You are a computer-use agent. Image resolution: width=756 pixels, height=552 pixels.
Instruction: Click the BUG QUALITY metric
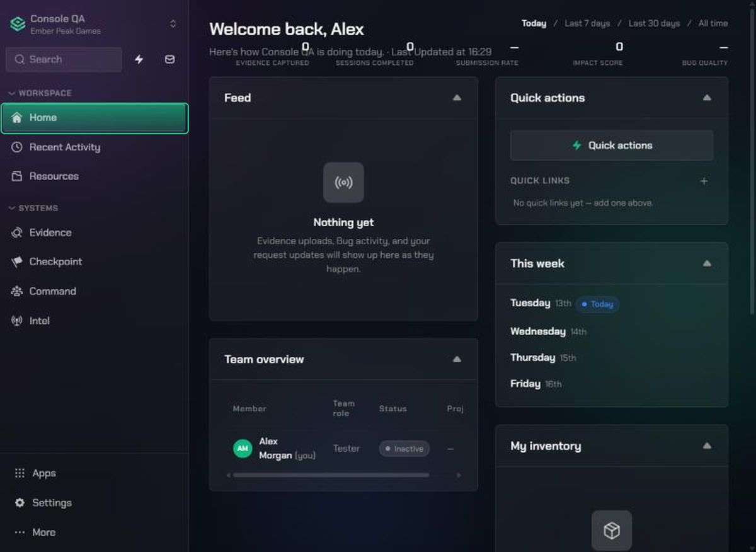coord(704,54)
